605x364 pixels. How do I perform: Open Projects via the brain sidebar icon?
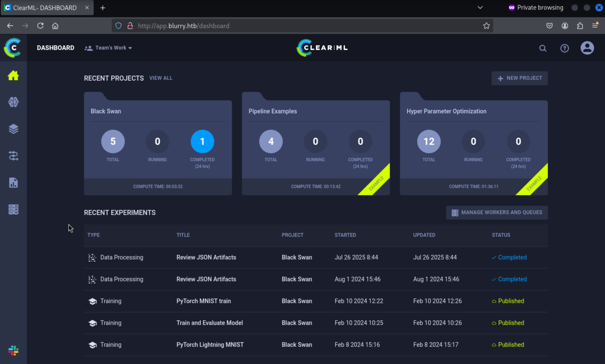click(13, 102)
